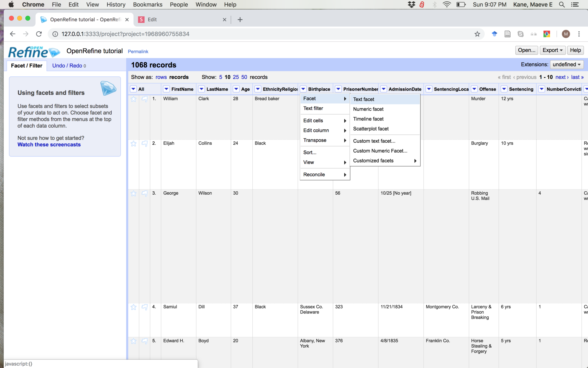
Task: Reload the page with the refresh icon
Action: (39, 34)
